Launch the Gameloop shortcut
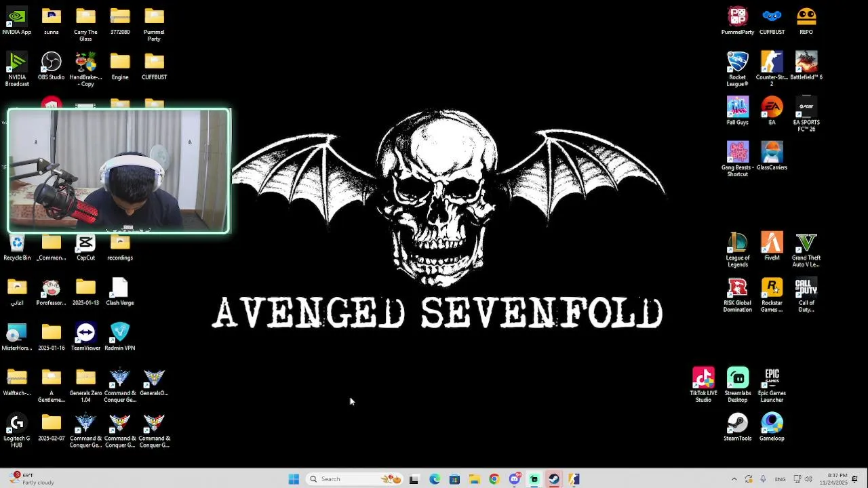This screenshot has height=488, width=868. coord(772,428)
